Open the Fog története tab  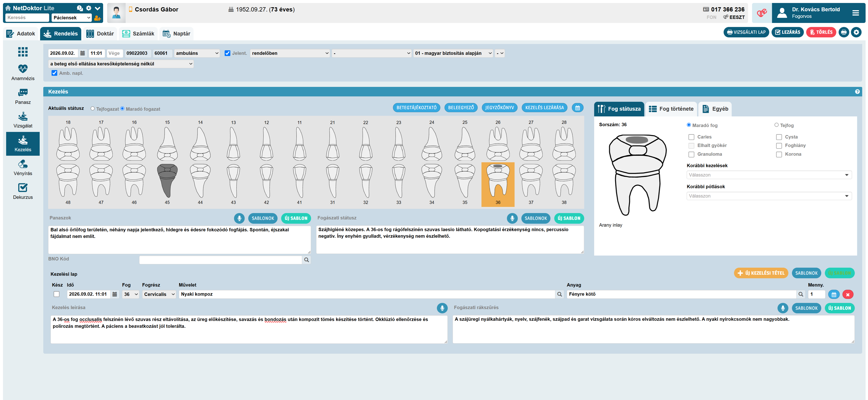[x=671, y=109]
